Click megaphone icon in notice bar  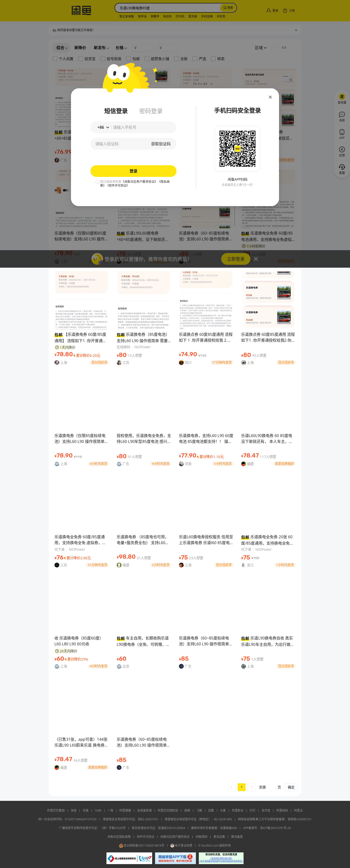[54, 30]
